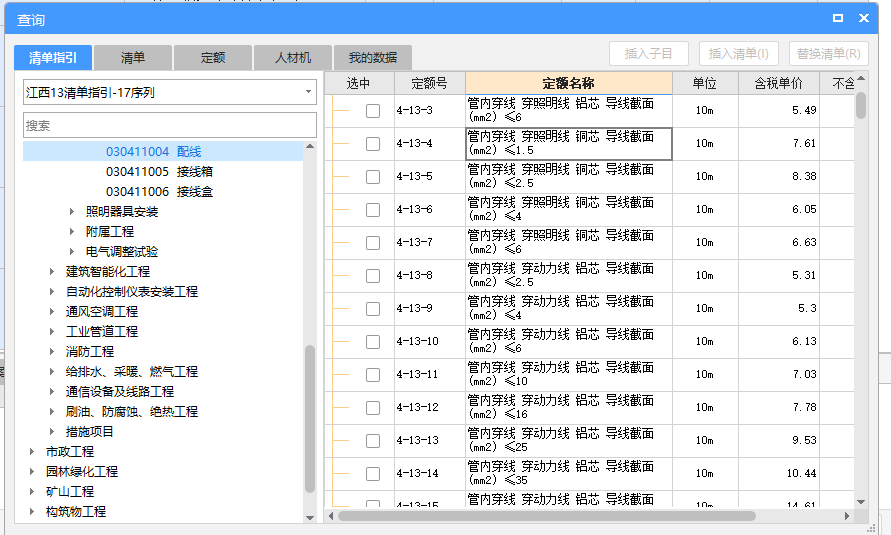The height and width of the screenshot is (535, 891).
Task: Tick the checkbox for quota 4-13-3
Action: [x=373, y=111]
